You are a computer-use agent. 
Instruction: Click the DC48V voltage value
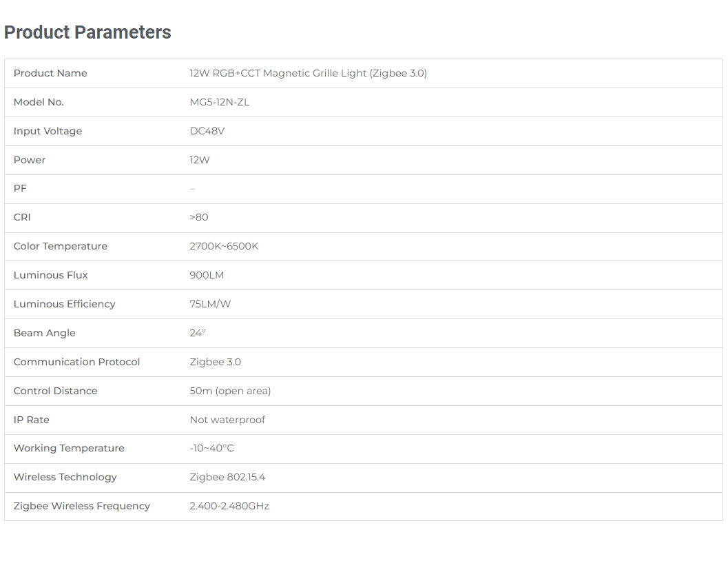click(207, 131)
